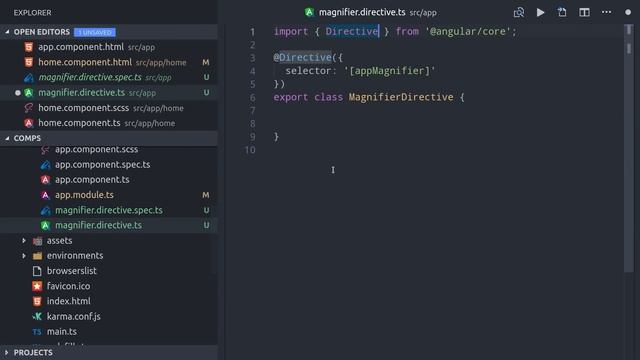Viewport: 640px width, 360px height.
Task: Click the purple Angular icon of app.module.ts
Action: [45, 195]
